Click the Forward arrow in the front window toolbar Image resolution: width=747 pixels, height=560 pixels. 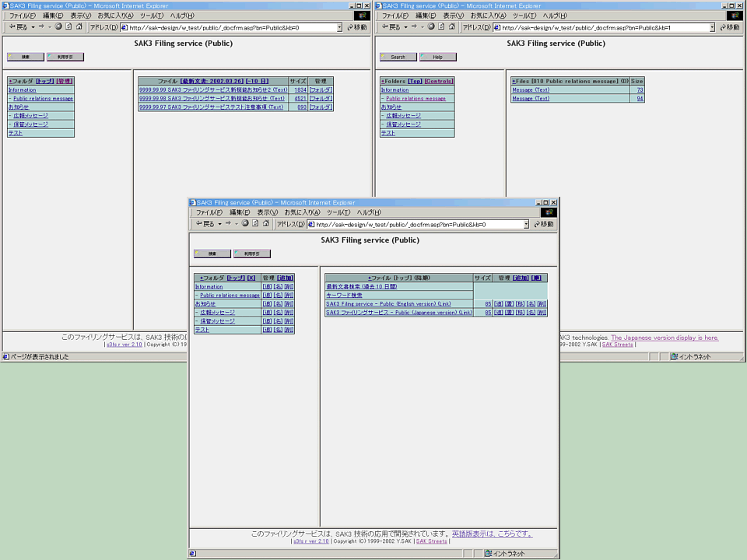[228, 223]
